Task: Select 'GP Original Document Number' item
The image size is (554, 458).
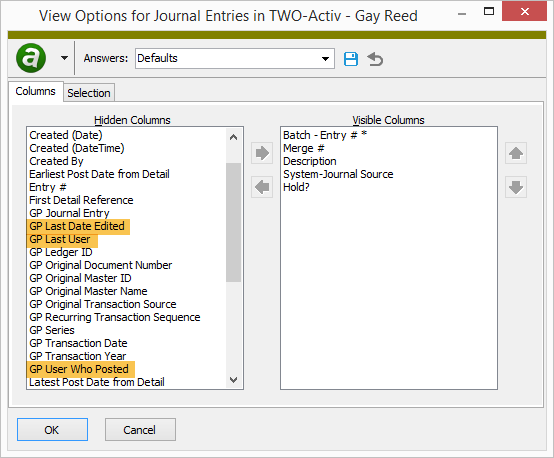Action: coord(101,265)
